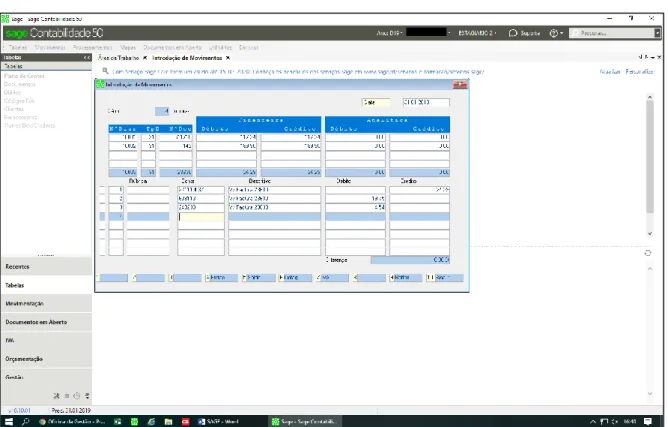Click the ninth function button at the dialog bottom
Screen dimensions: 668x427
pos(406,277)
